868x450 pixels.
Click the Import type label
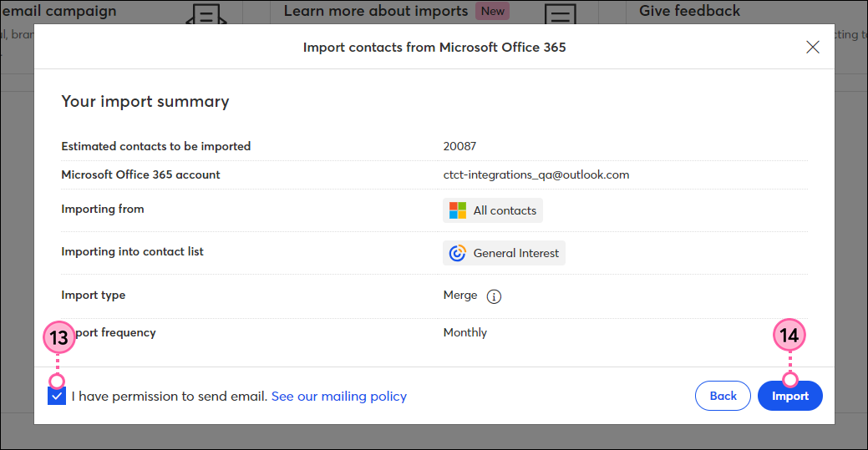pyautogui.click(x=93, y=296)
